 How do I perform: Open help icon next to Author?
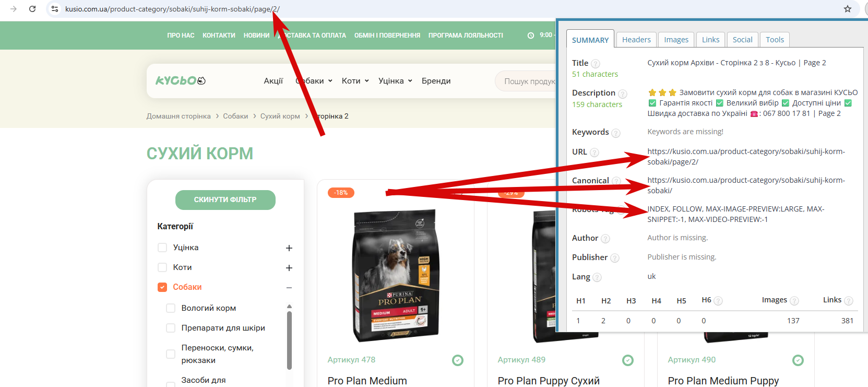605,239
